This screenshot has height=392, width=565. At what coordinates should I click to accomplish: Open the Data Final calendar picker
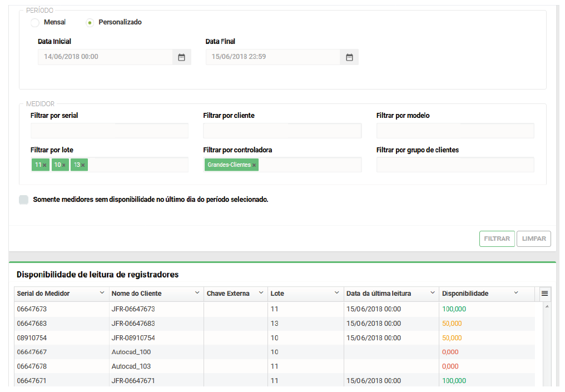(349, 57)
